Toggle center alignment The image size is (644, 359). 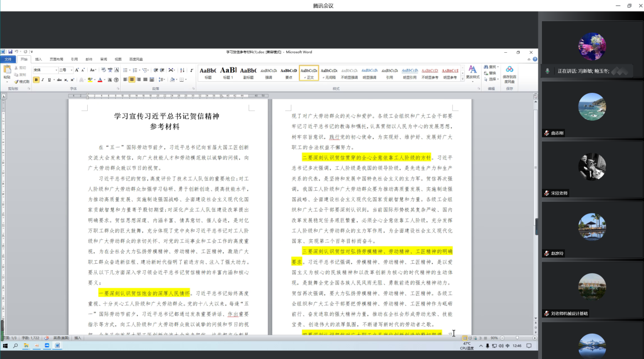pos(132,80)
